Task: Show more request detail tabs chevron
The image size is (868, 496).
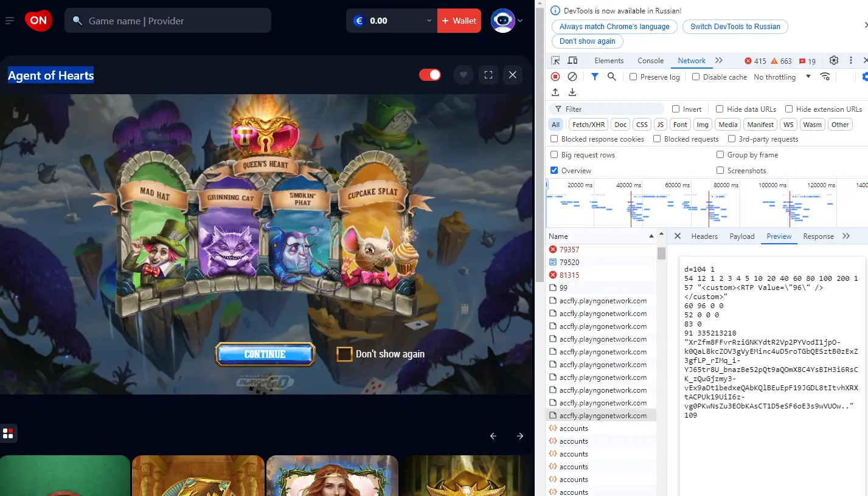Action: tap(845, 236)
